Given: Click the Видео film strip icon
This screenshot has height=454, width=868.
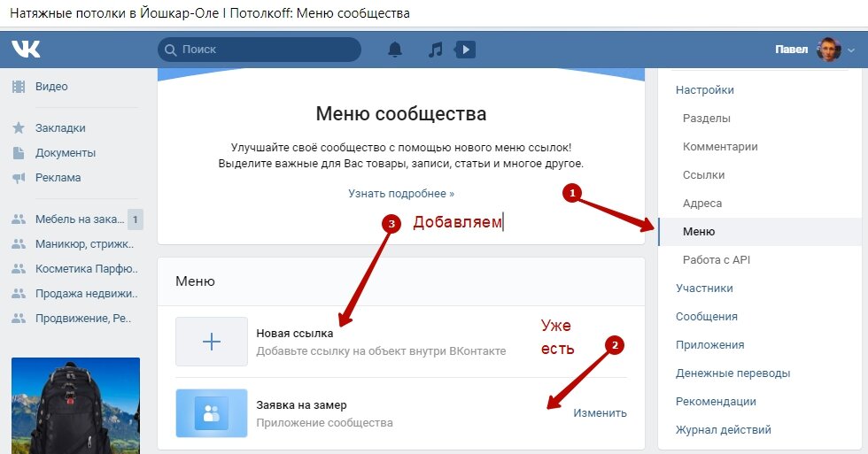Looking at the screenshot, I should click(19, 86).
